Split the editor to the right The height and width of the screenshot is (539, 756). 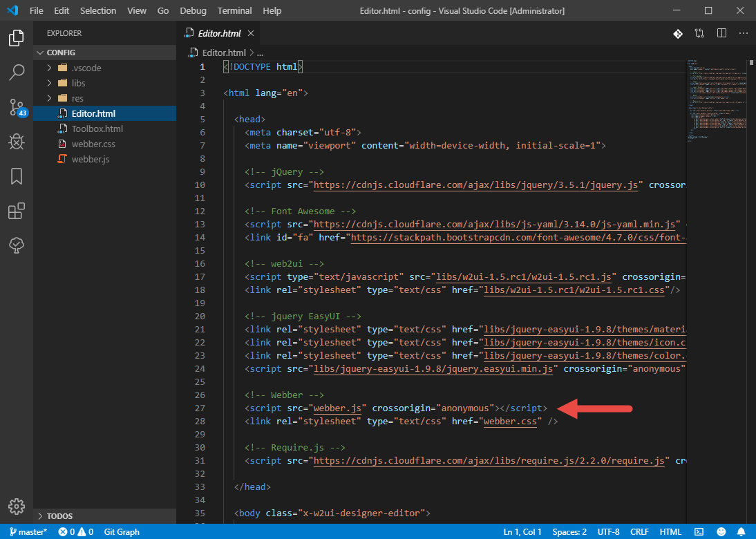[x=721, y=33]
